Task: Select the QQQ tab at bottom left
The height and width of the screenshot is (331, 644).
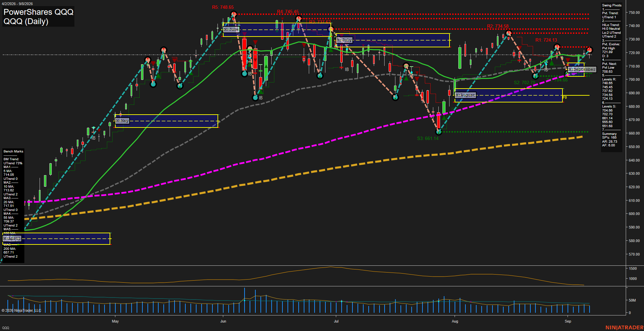Action: (x=5, y=328)
